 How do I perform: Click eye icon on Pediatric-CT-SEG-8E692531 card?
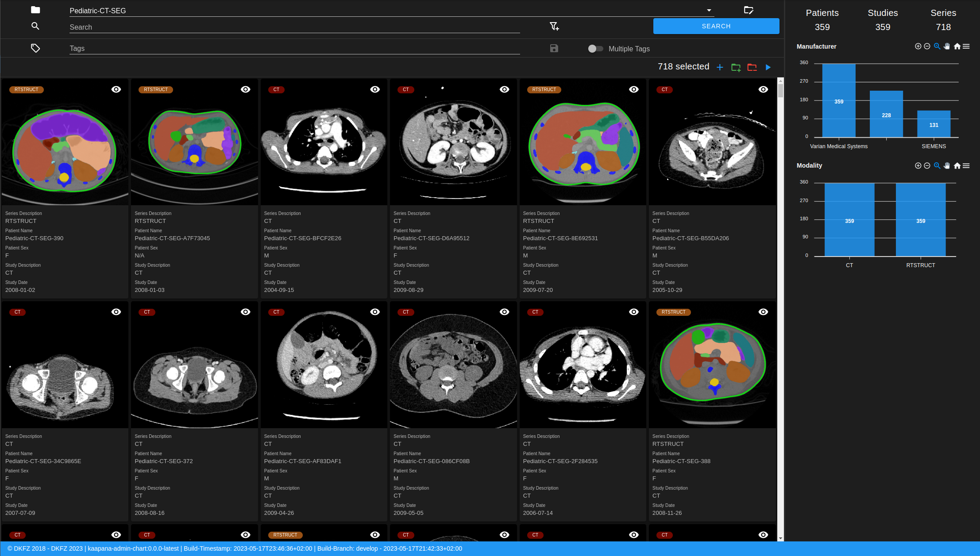(x=634, y=89)
